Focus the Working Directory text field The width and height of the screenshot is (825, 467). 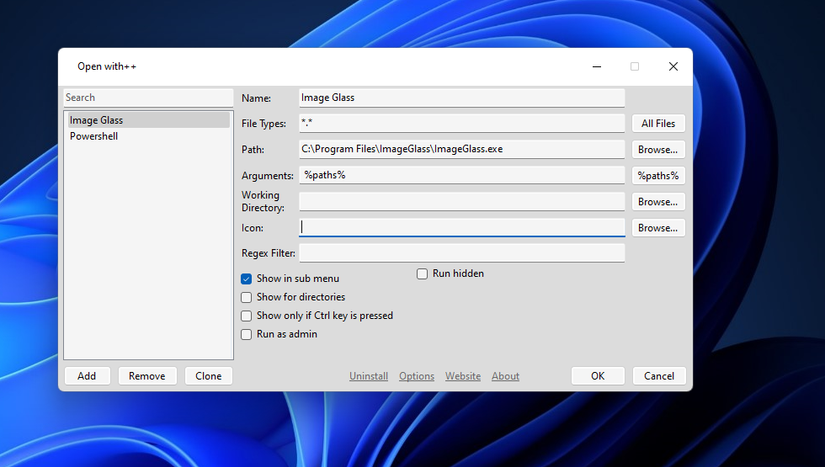coord(462,201)
